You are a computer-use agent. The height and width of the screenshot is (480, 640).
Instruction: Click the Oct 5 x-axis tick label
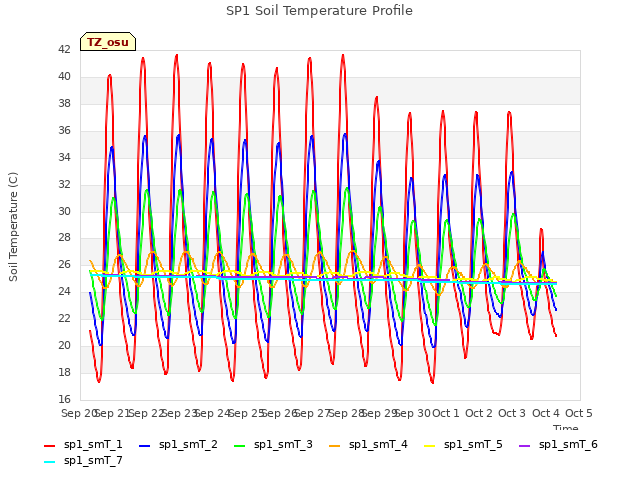[x=579, y=413]
